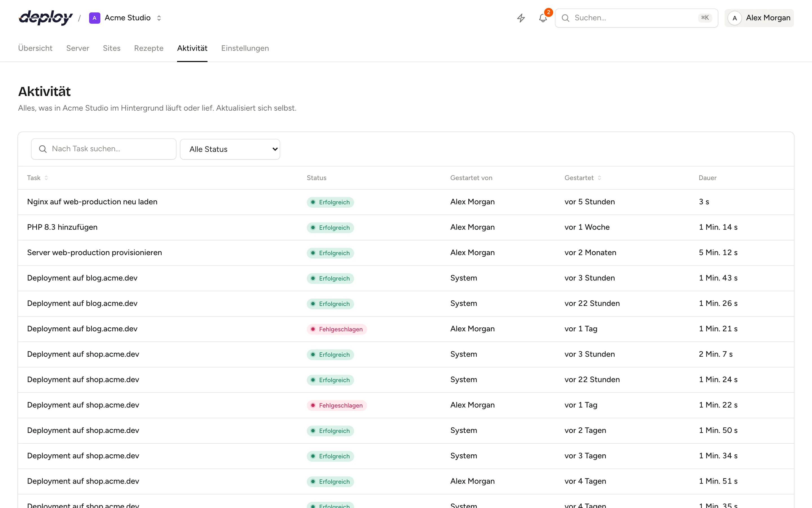
Task: Sort by the Gestartet column arrows
Action: 599,178
